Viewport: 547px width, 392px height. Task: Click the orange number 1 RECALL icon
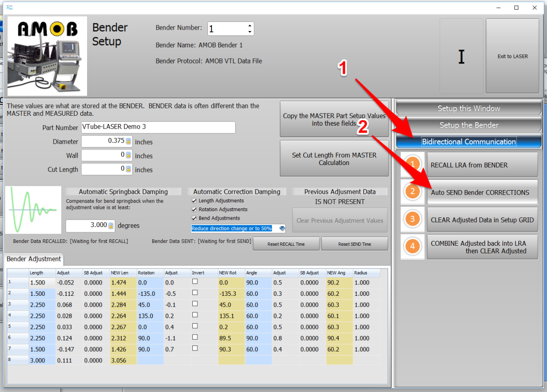pos(413,165)
